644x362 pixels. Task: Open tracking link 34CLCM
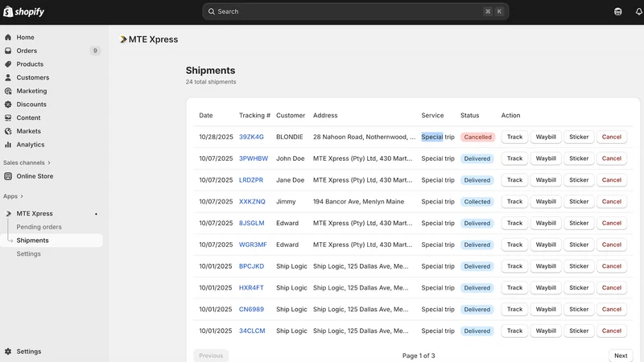pyautogui.click(x=252, y=331)
